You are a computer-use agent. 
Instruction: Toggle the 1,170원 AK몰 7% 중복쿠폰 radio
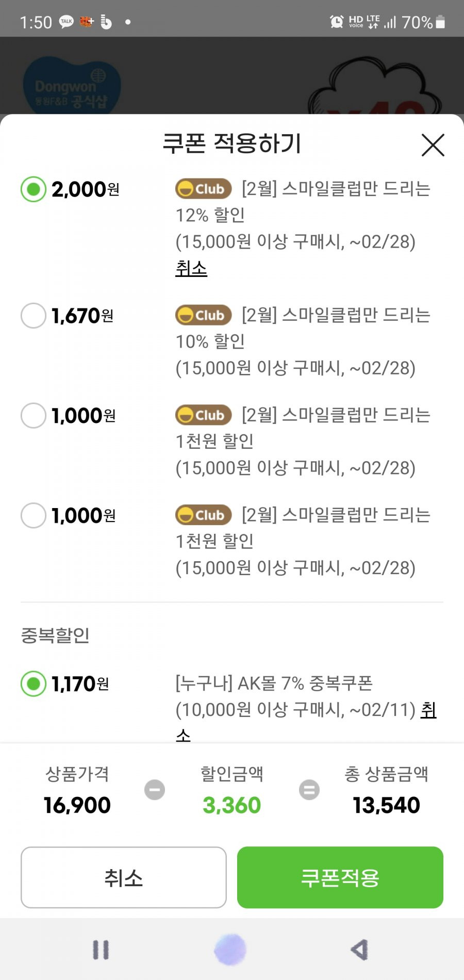34,684
